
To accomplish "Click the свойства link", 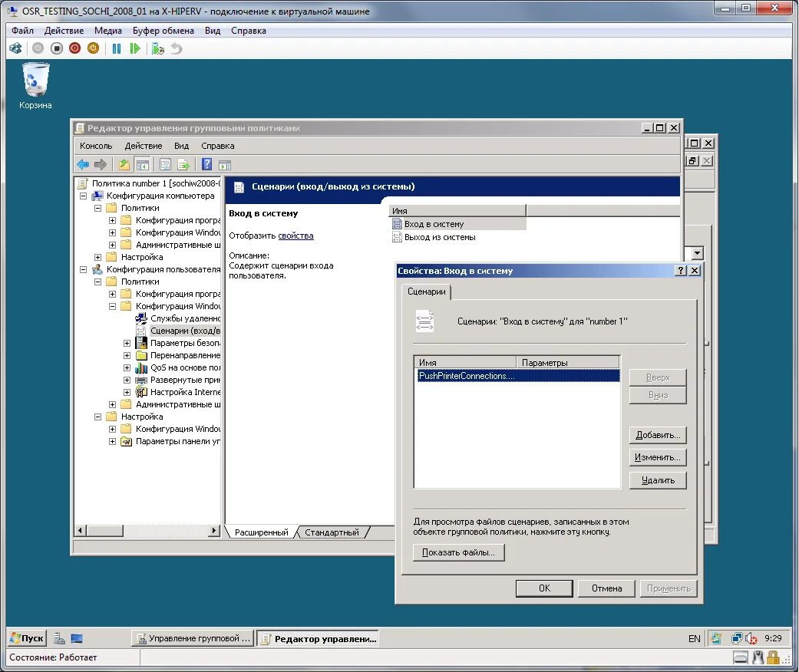I will point(295,236).
